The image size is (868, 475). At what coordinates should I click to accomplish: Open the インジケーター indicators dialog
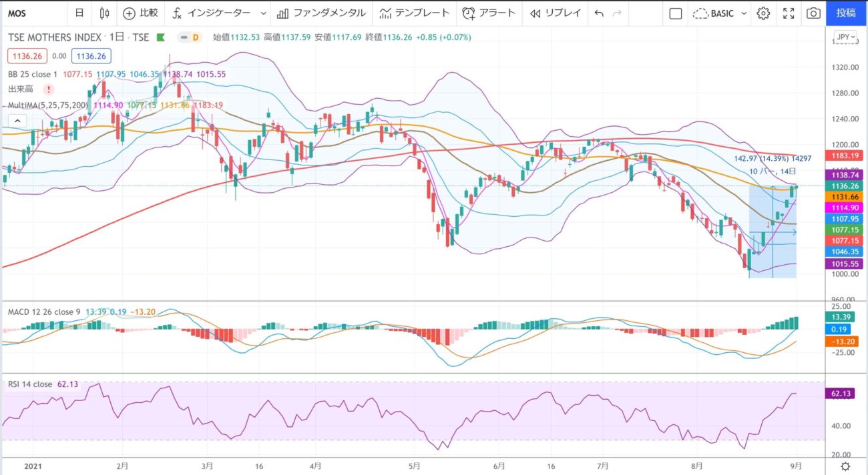pyautogui.click(x=211, y=13)
